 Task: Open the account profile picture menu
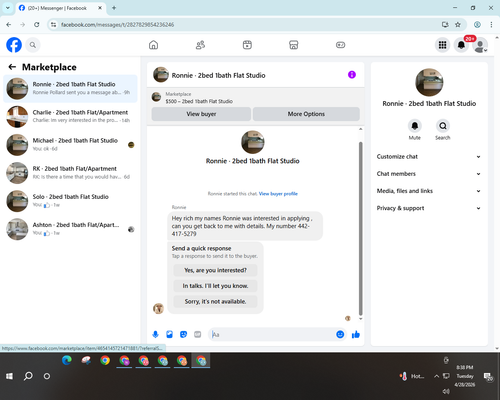[480, 45]
